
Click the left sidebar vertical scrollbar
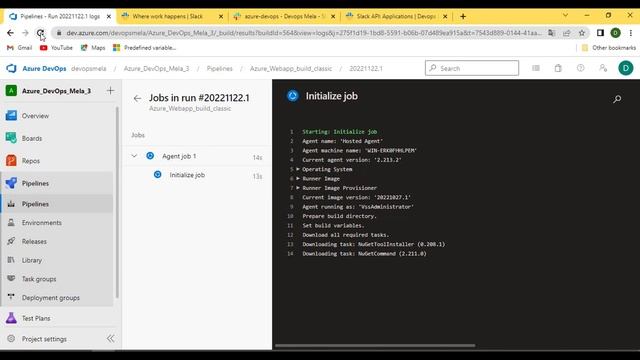(x=117, y=202)
